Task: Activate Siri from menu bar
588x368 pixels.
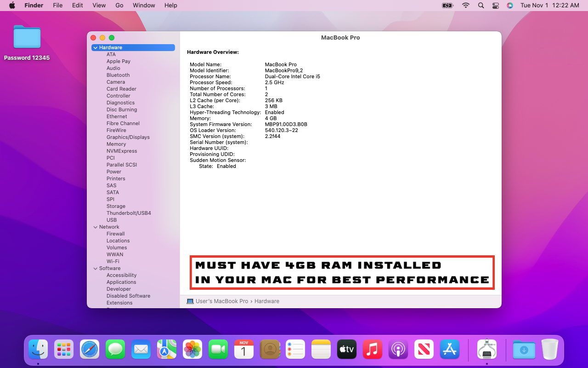Action: 510,6
